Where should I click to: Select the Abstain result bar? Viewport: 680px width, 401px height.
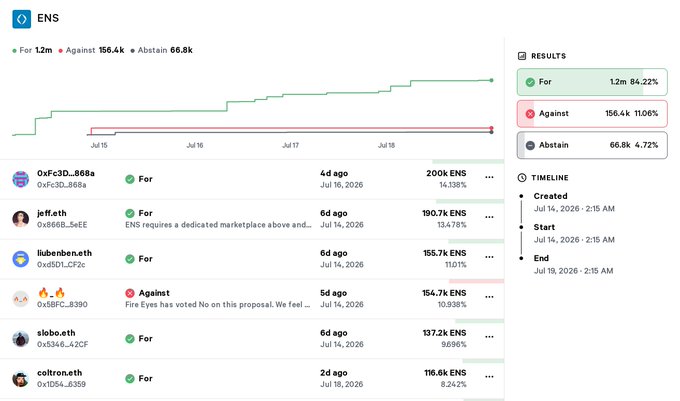click(592, 145)
